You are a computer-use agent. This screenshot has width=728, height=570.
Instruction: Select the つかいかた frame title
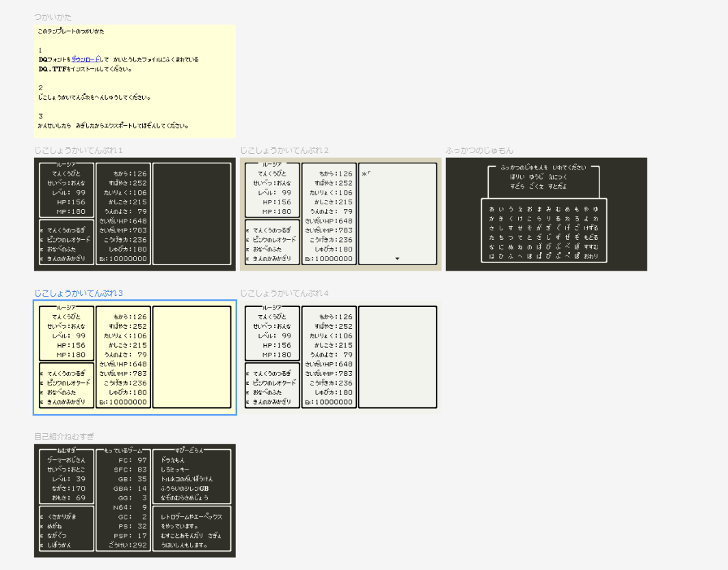point(53,17)
